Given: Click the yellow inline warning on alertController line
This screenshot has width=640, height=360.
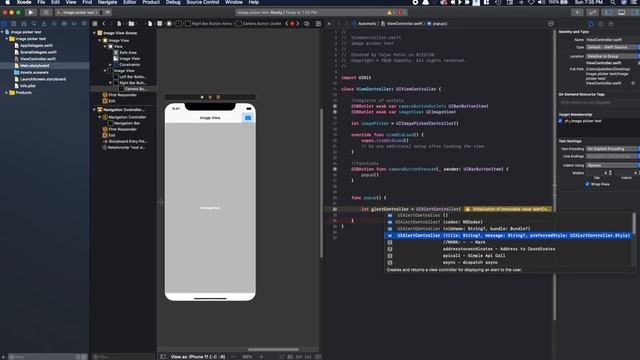Looking at the screenshot, I should (508, 209).
